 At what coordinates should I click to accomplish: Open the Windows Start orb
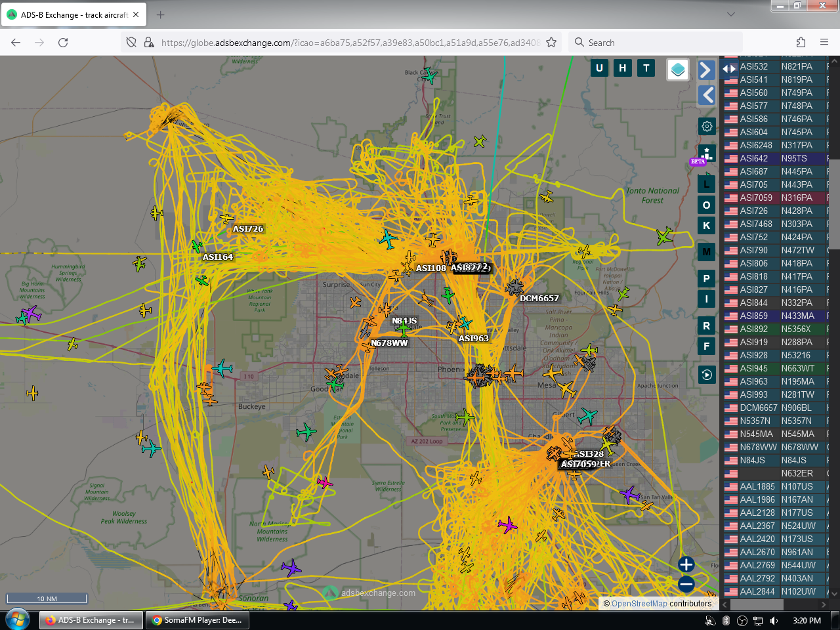click(x=18, y=619)
